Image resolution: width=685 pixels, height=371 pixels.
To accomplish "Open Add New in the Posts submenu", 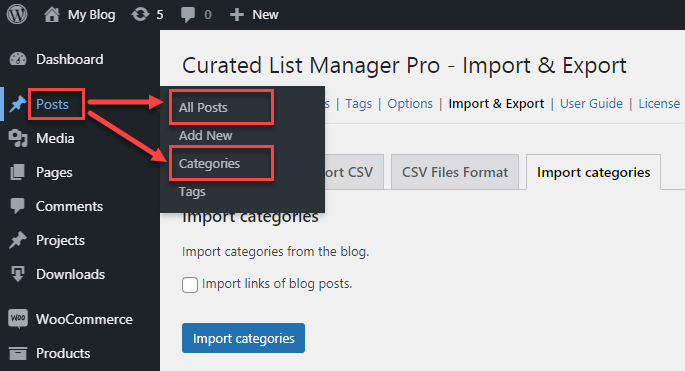I will tap(205, 135).
